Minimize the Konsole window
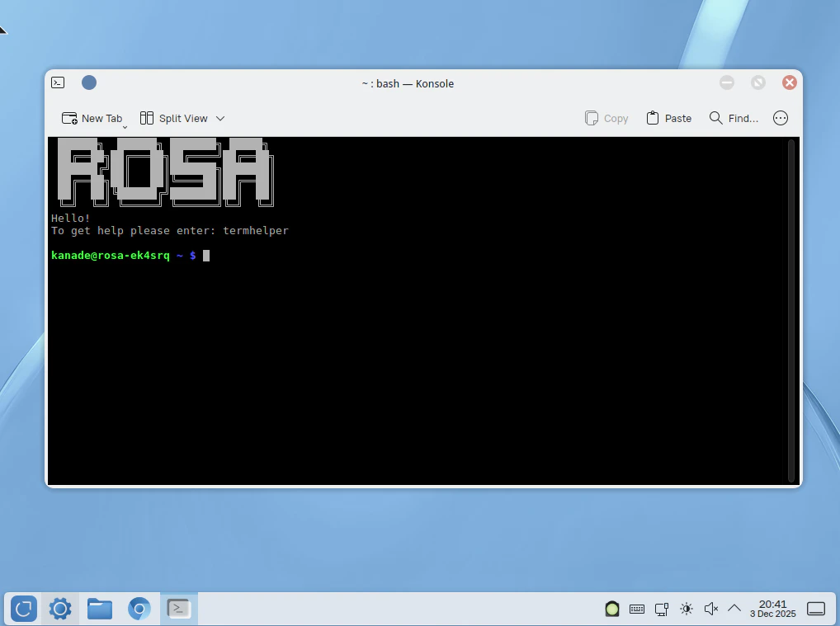Screen dimensions: 840x626 (x=727, y=82)
